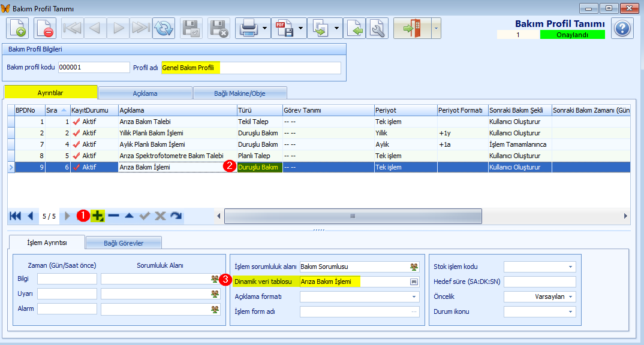Confirm the row edit with checkmark icon
This screenshot has height=345, width=644.
(145, 216)
